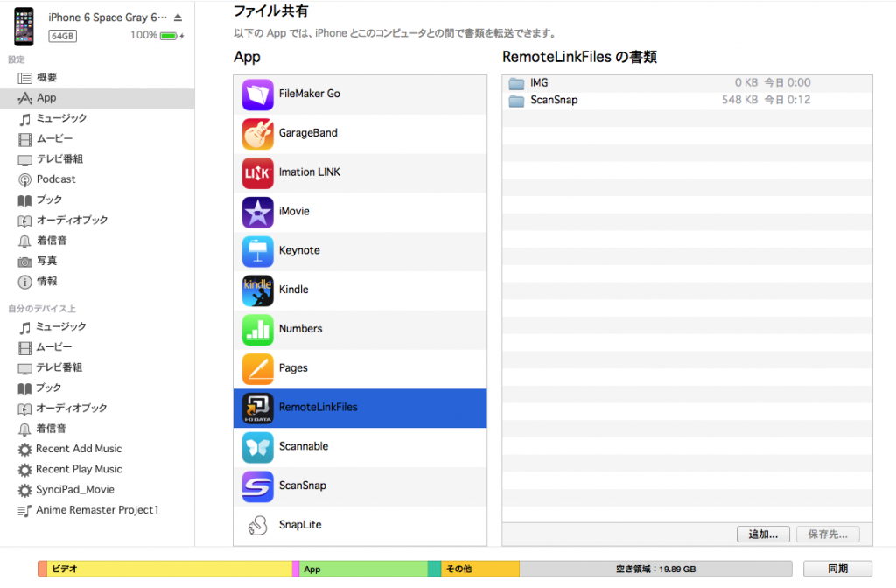Open the 概要 settings section
The height and width of the screenshot is (588, 896).
46,78
